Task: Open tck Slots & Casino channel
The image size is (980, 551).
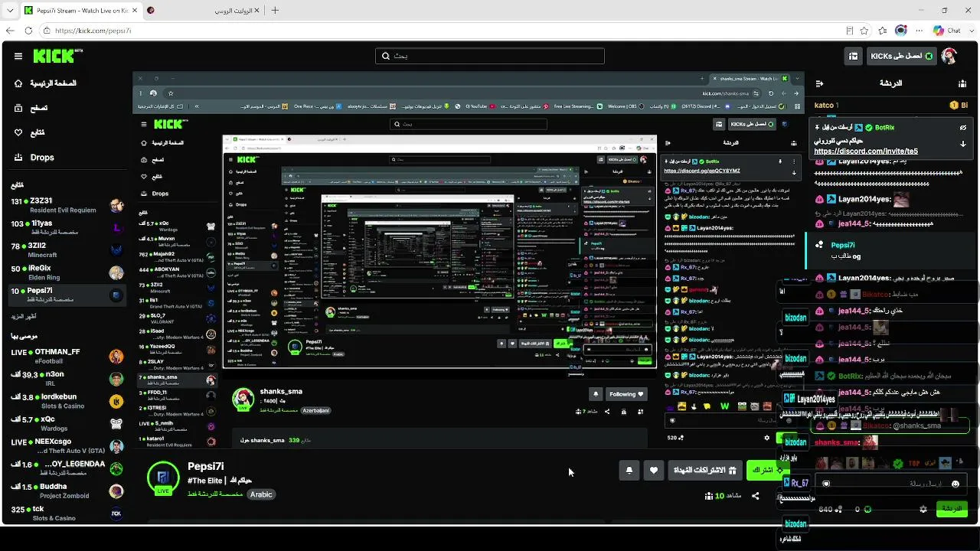Action: (66, 513)
